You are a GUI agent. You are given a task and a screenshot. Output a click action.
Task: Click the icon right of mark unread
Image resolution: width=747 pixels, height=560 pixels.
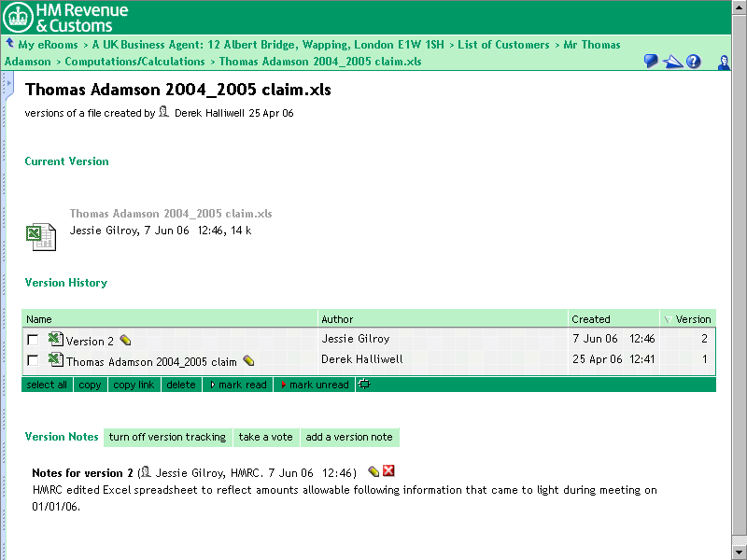click(x=364, y=385)
